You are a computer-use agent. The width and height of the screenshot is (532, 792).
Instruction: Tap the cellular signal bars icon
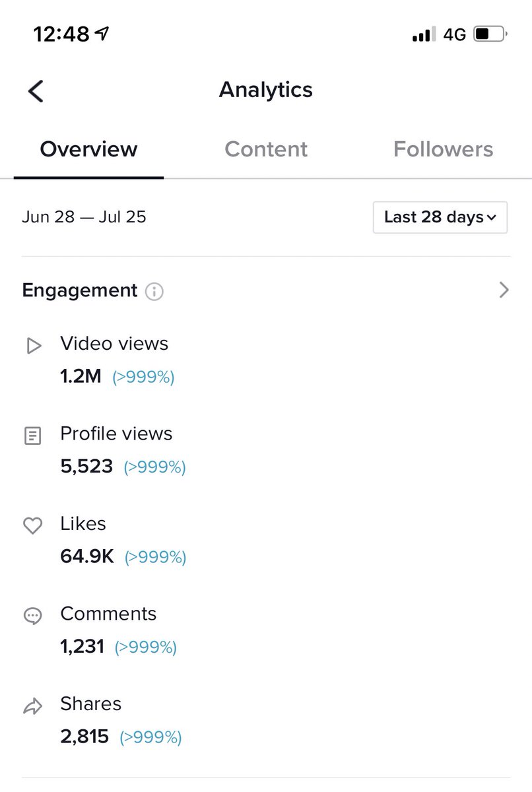point(424,34)
